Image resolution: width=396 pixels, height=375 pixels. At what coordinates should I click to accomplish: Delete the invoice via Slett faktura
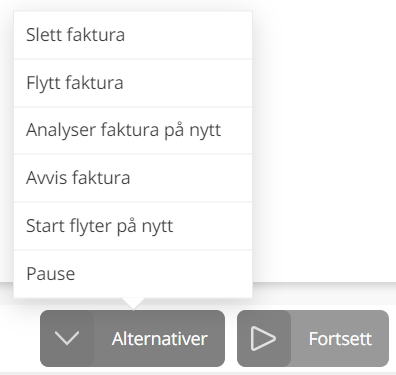click(133, 35)
